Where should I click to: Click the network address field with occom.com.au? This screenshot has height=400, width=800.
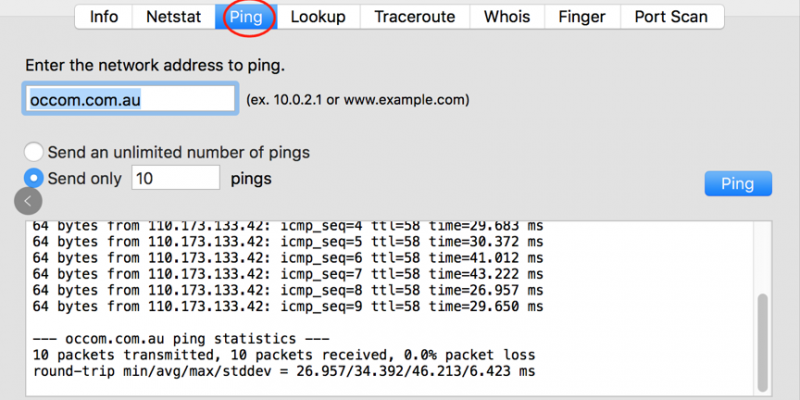(130, 99)
